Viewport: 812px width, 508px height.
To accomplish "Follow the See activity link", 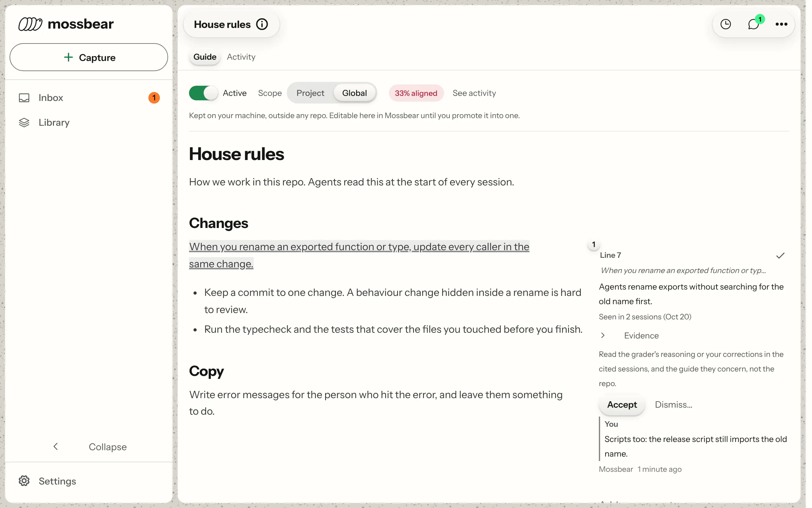I will click(474, 93).
